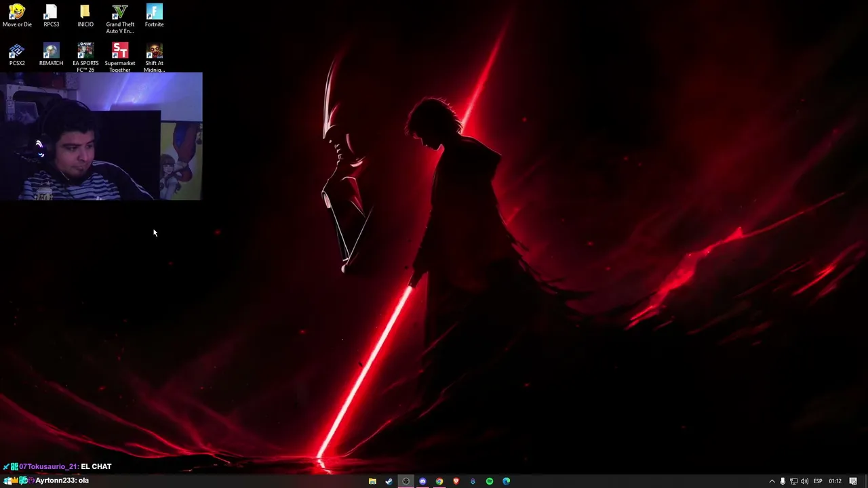Open the clock showing 01:12
This screenshot has width=868, height=488.
click(x=835, y=481)
